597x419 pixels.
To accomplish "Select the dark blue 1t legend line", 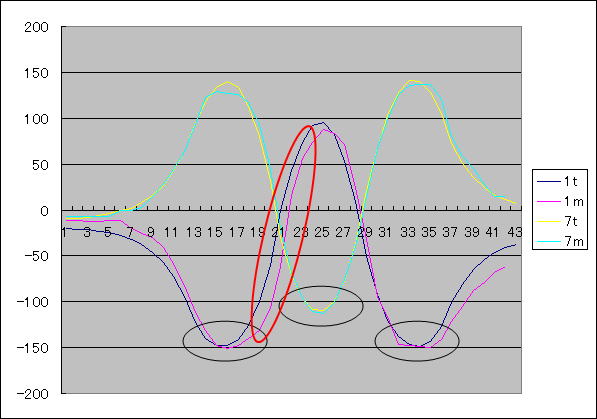I will [x=548, y=182].
